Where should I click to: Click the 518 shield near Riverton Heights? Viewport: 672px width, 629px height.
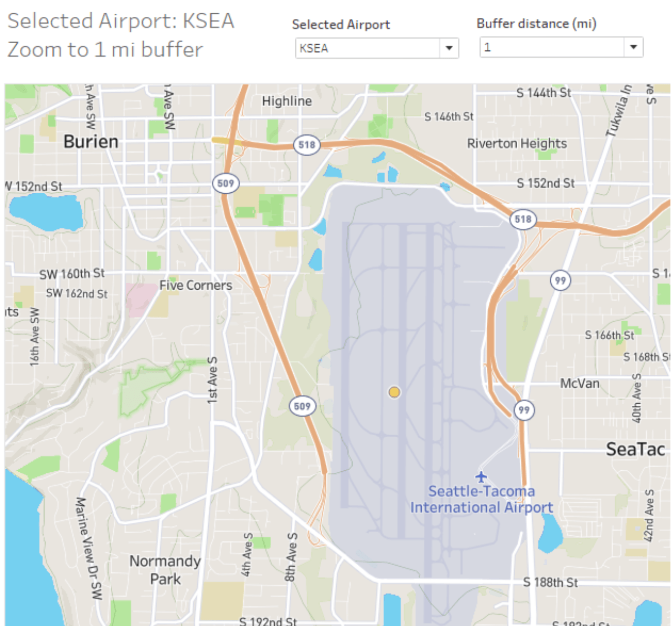[523, 219]
